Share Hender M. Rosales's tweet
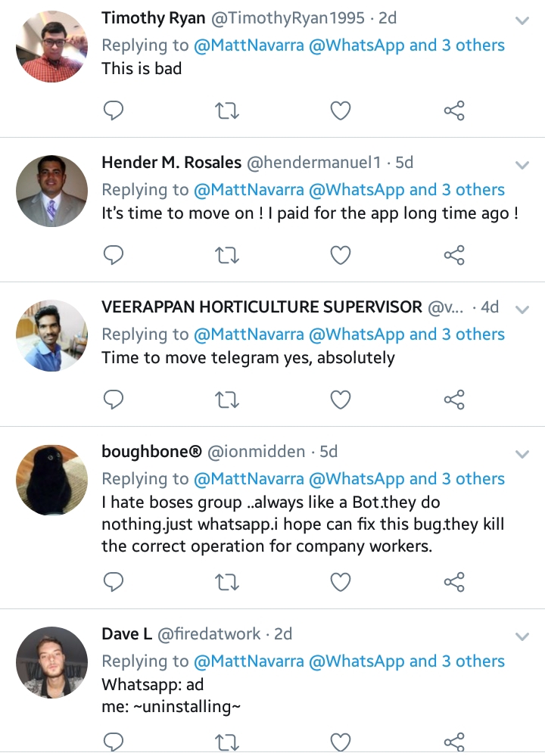Image resolution: width=545 pixels, height=756 pixels. coord(454,256)
